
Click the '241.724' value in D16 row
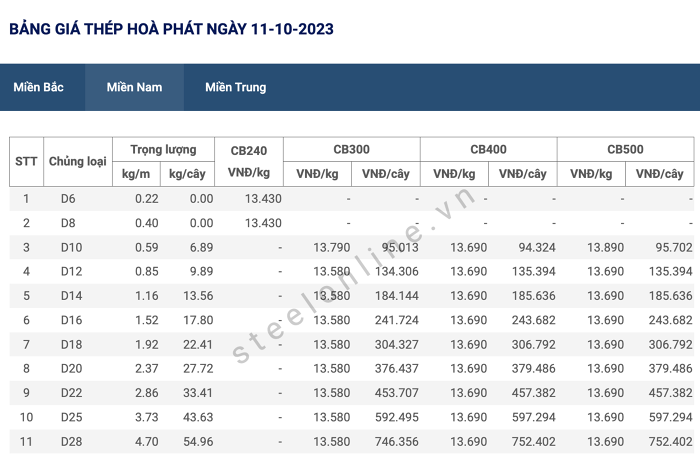click(397, 320)
